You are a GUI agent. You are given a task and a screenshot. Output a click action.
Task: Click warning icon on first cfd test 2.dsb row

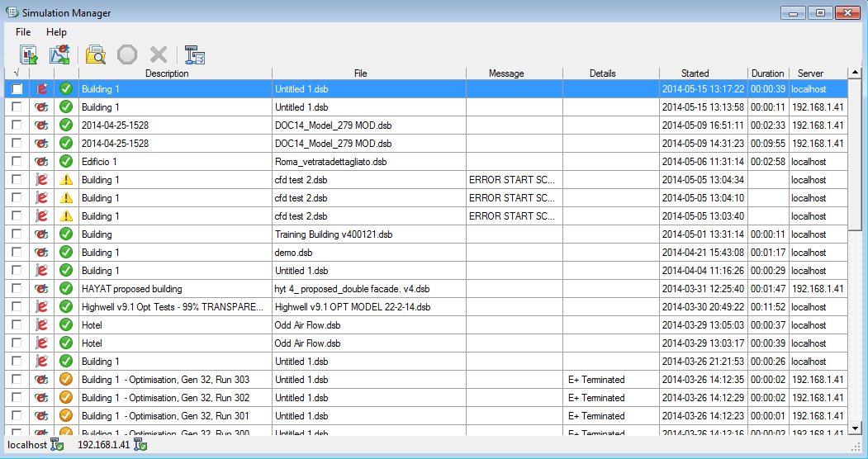pos(66,180)
